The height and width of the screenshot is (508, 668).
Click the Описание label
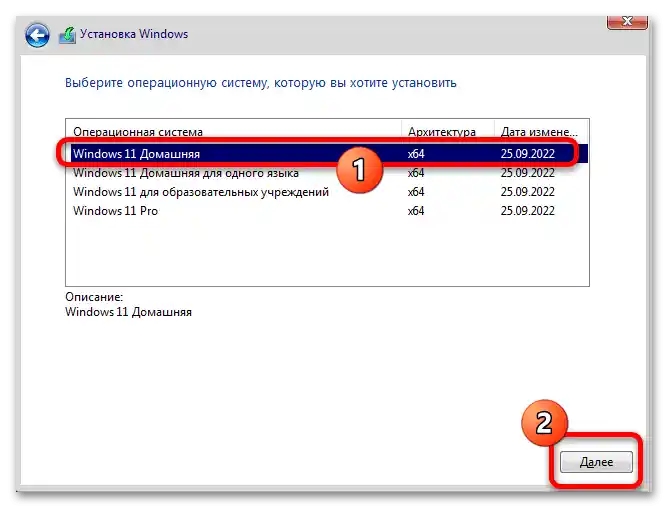(94, 297)
